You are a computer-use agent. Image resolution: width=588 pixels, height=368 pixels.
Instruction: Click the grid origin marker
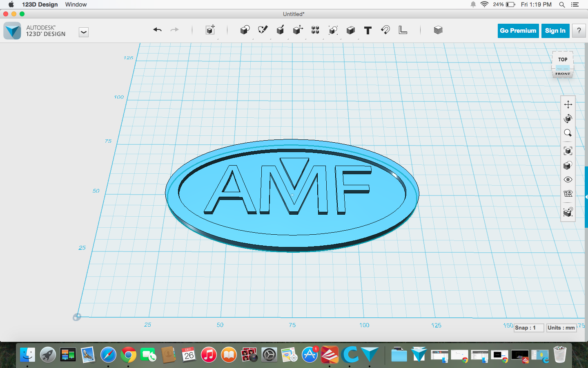click(77, 317)
